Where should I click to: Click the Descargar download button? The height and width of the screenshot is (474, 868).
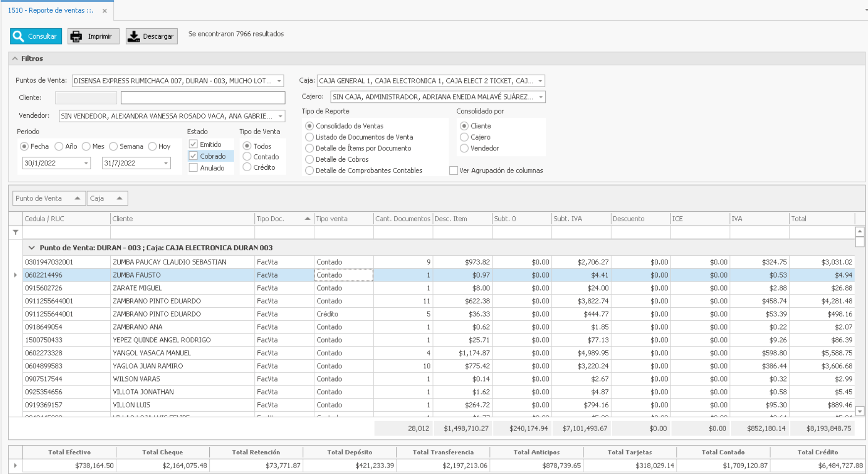151,36
